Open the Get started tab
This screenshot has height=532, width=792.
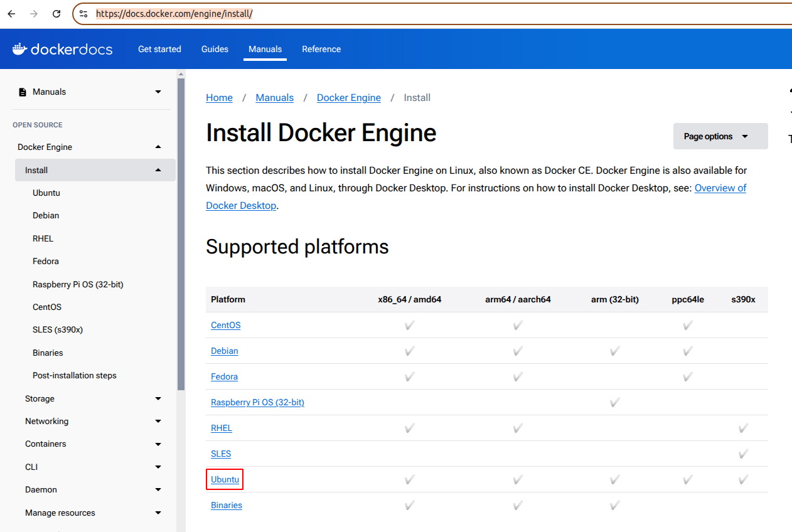tap(159, 49)
